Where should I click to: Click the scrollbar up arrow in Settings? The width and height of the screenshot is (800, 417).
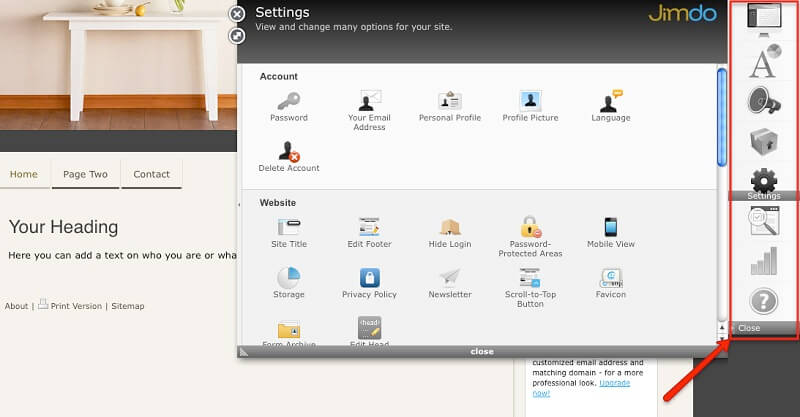(x=721, y=327)
